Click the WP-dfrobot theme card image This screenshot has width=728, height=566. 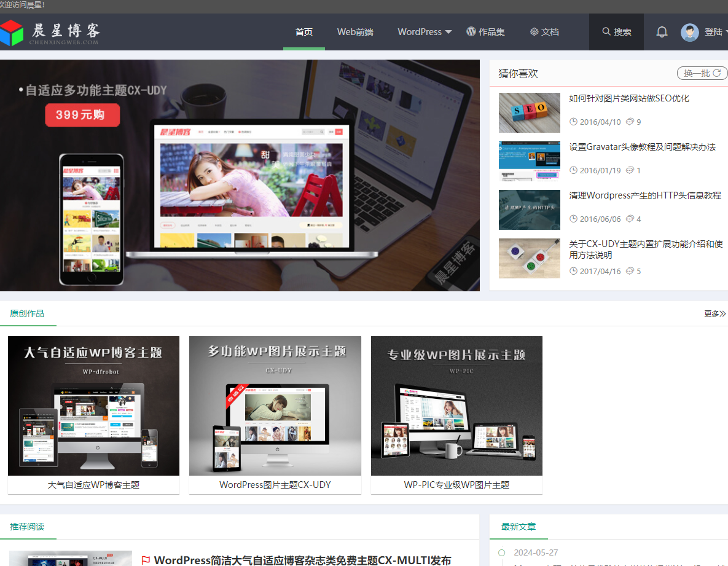(93, 406)
